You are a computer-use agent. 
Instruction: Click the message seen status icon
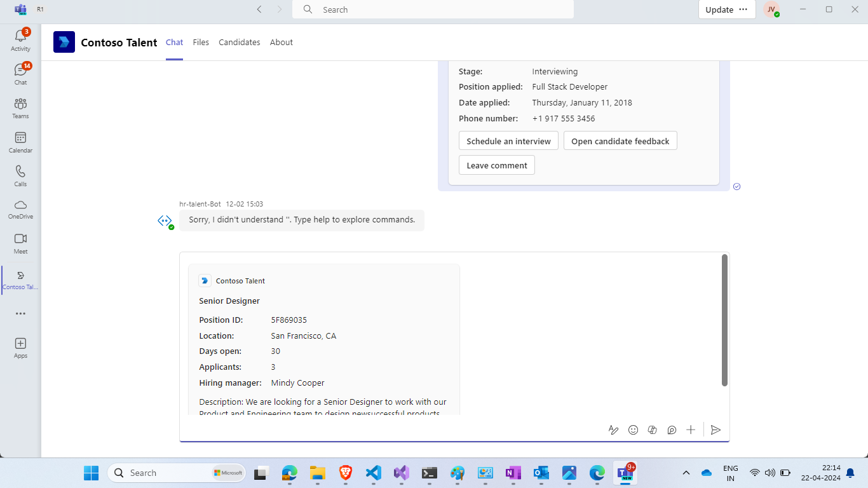736,186
